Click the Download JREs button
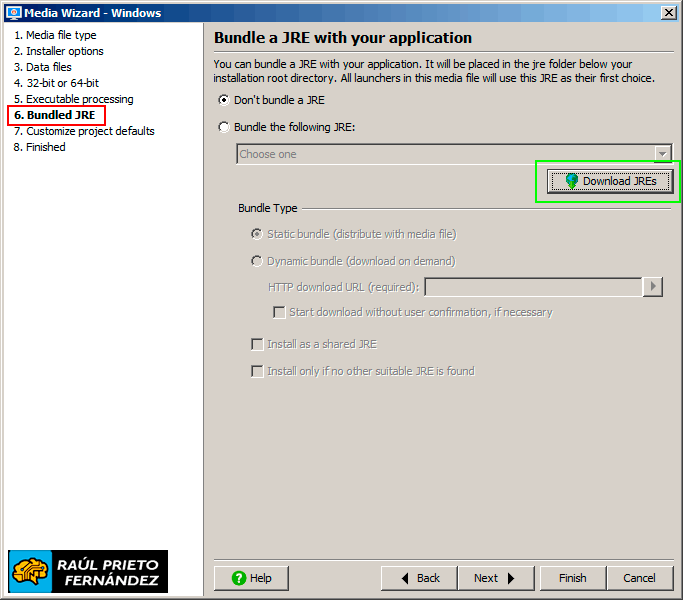Image resolution: width=683 pixels, height=600 pixels. [610, 181]
